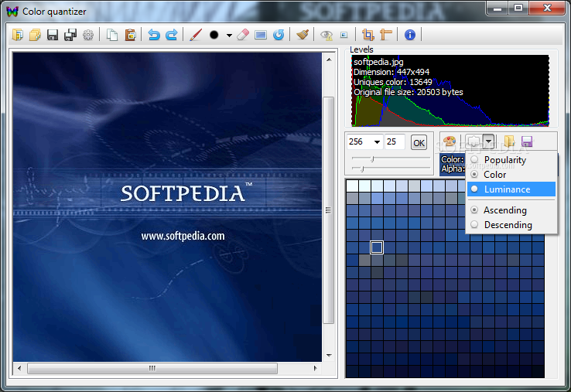Click the highlighted selected palette swatch
Screen dimensions: 571x392
click(377, 247)
